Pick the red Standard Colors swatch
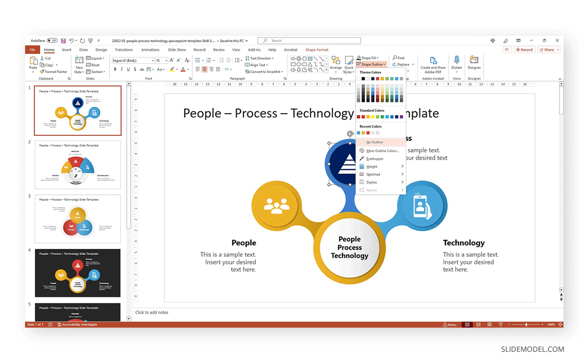The image size is (588, 364). point(363,117)
